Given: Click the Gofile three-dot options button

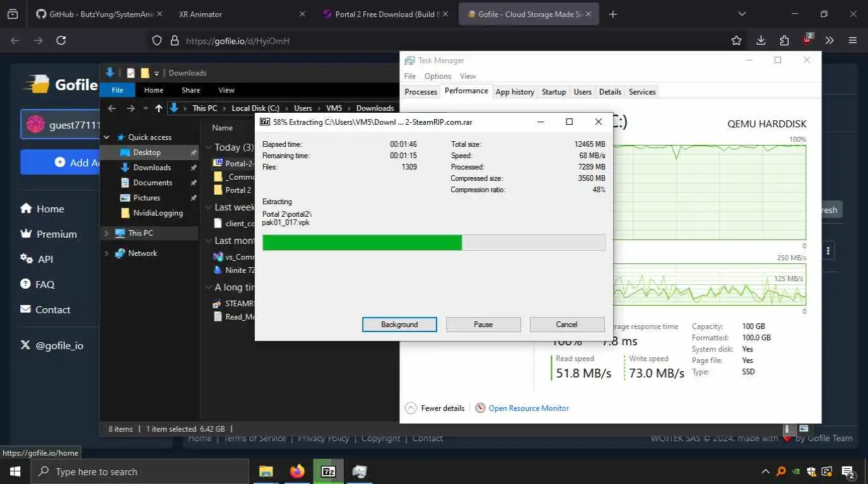Looking at the screenshot, I should pos(828,251).
